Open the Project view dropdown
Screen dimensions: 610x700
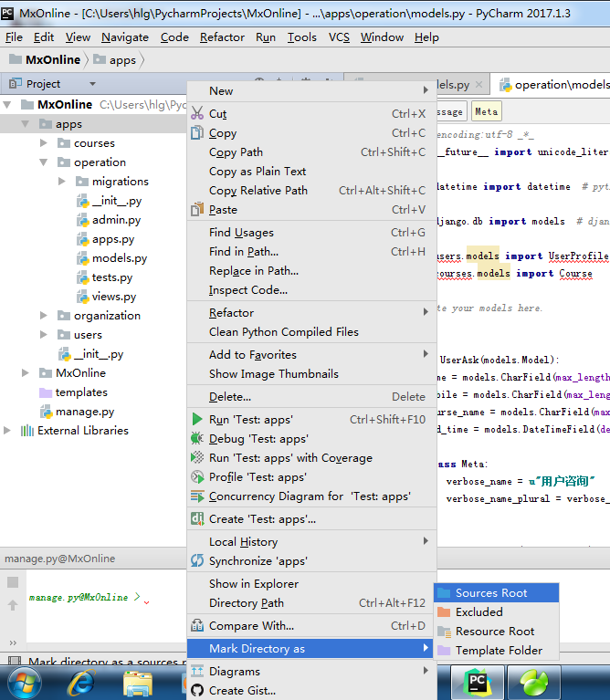(92, 84)
